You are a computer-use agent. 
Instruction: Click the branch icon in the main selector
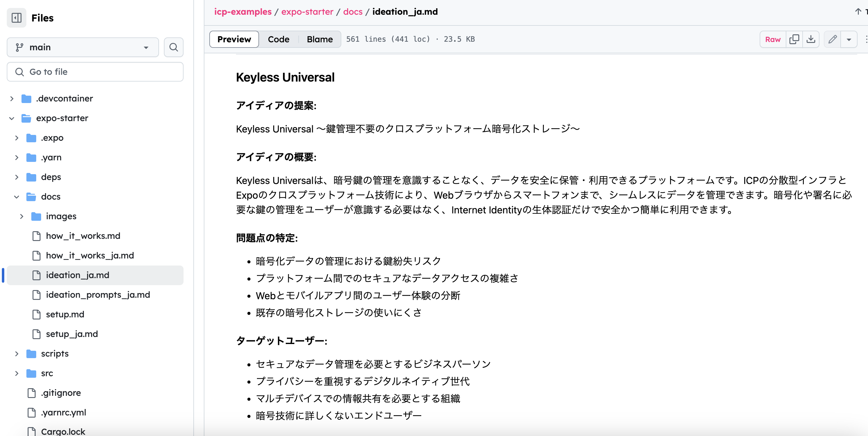click(x=20, y=47)
